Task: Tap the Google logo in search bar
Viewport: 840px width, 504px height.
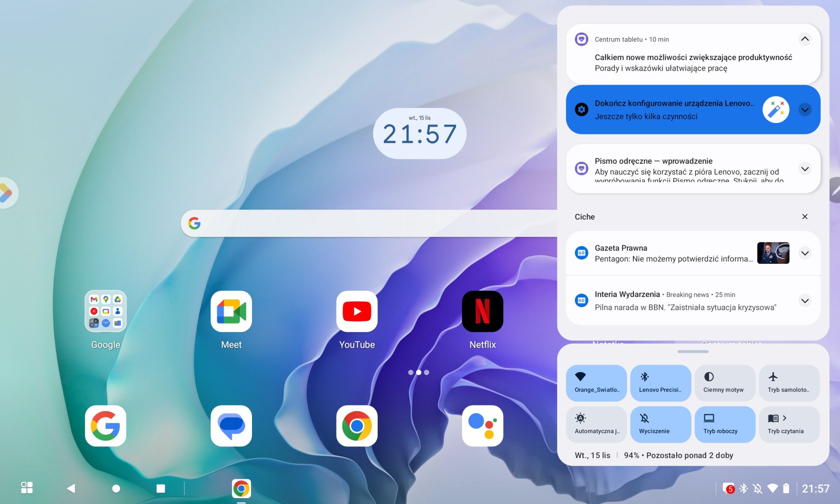Action: (194, 223)
